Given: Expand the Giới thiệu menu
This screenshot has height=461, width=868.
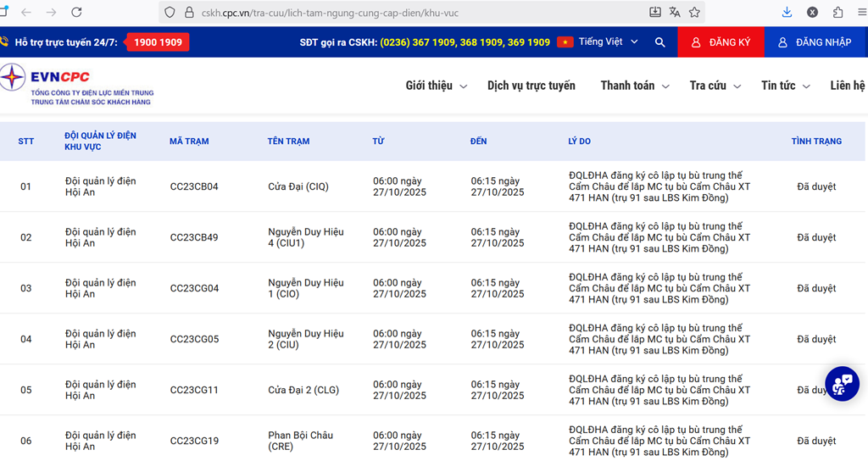Looking at the screenshot, I should pyautogui.click(x=436, y=86).
